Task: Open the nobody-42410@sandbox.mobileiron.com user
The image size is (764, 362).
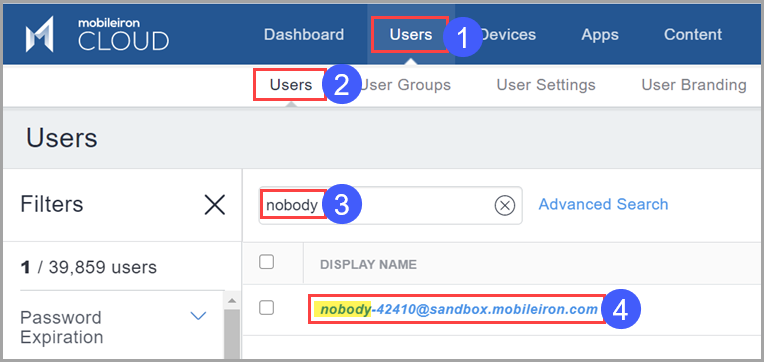Action: point(458,309)
